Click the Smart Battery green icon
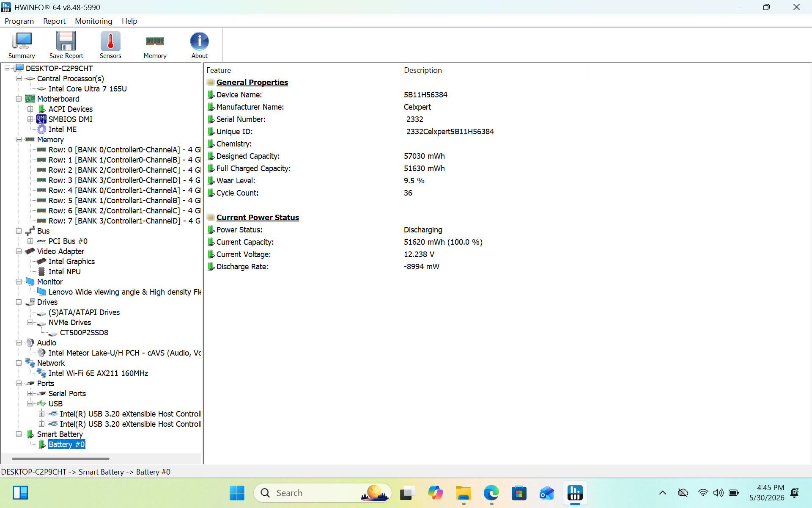Image resolution: width=812 pixels, height=508 pixels. (30, 434)
